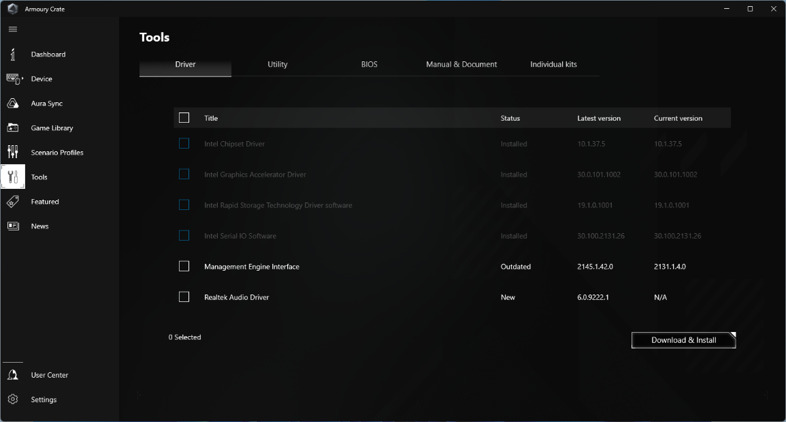Switch to the Utility tab

(x=277, y=65)
